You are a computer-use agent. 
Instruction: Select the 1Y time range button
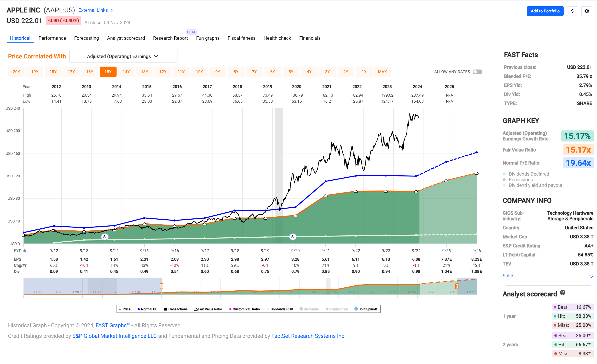[x=364, y=72]
